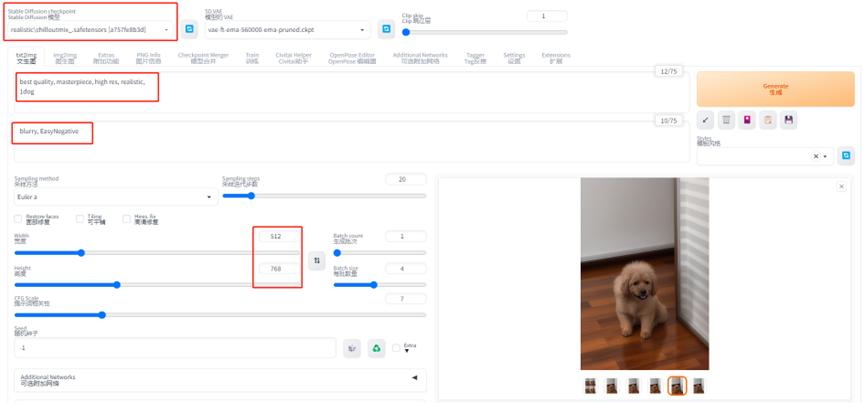Click the Height value field 768
The image size is (865, 403).
click(280, 268)
